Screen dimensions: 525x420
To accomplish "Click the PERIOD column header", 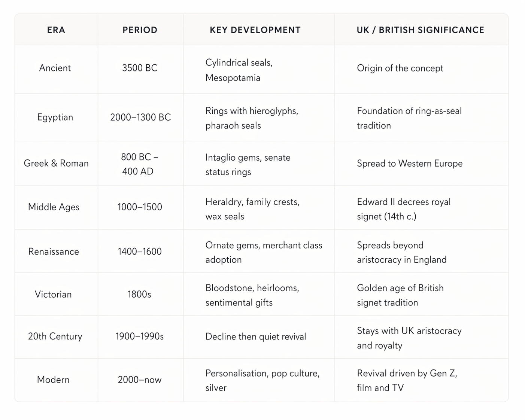I will [140, 30].
